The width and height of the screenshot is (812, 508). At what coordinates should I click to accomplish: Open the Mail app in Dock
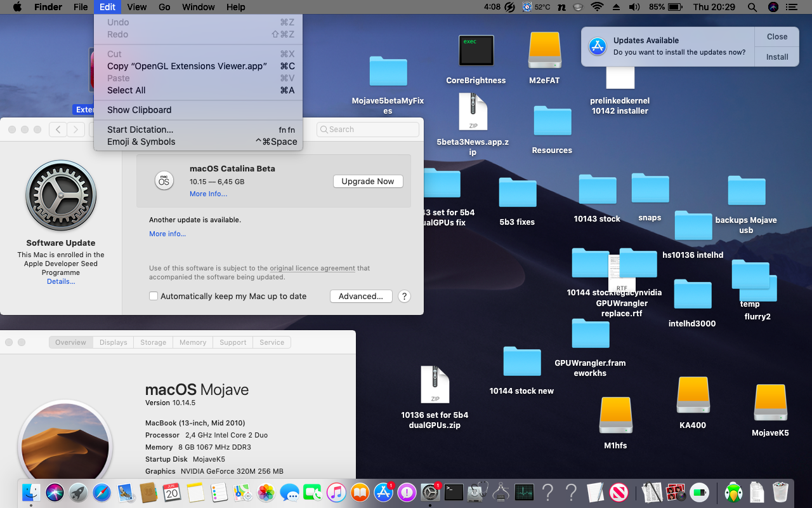125,492
